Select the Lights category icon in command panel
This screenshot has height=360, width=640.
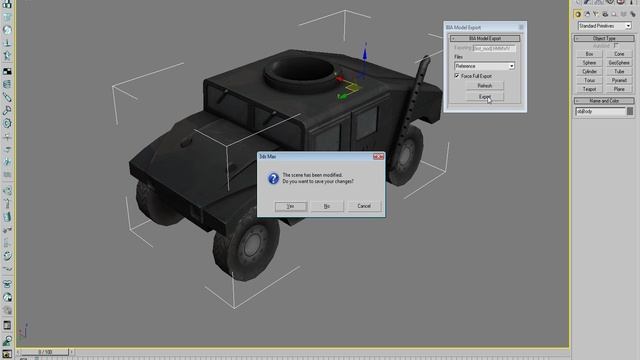pyautogui.click(x=596, y=14)
